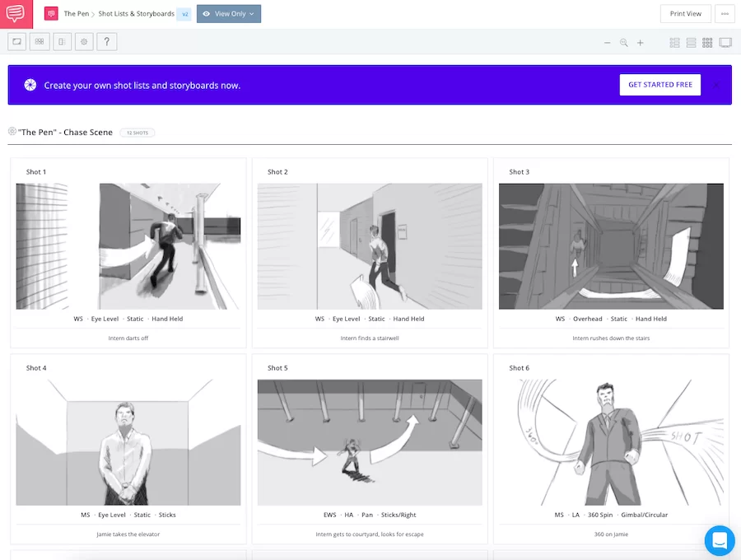Screen dimensions: 741x560
Task: Open the aspect ratio frame tool
Action: (x=17, y=42)
